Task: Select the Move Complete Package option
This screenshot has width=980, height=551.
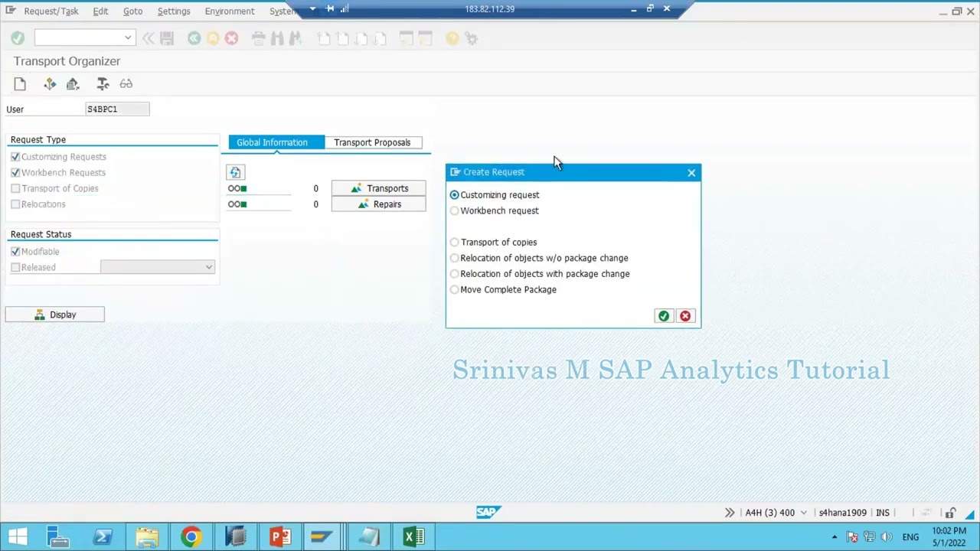Action: pos(455,290)
